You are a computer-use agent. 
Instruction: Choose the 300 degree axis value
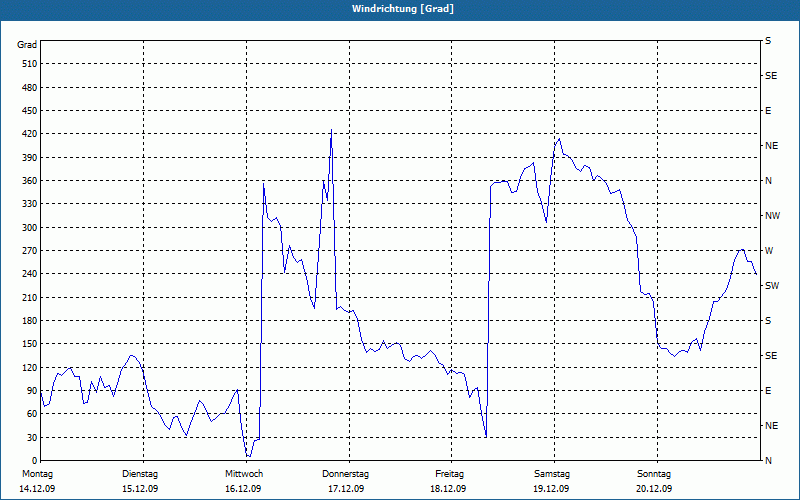pyautogui.click(x=29, y=227)
